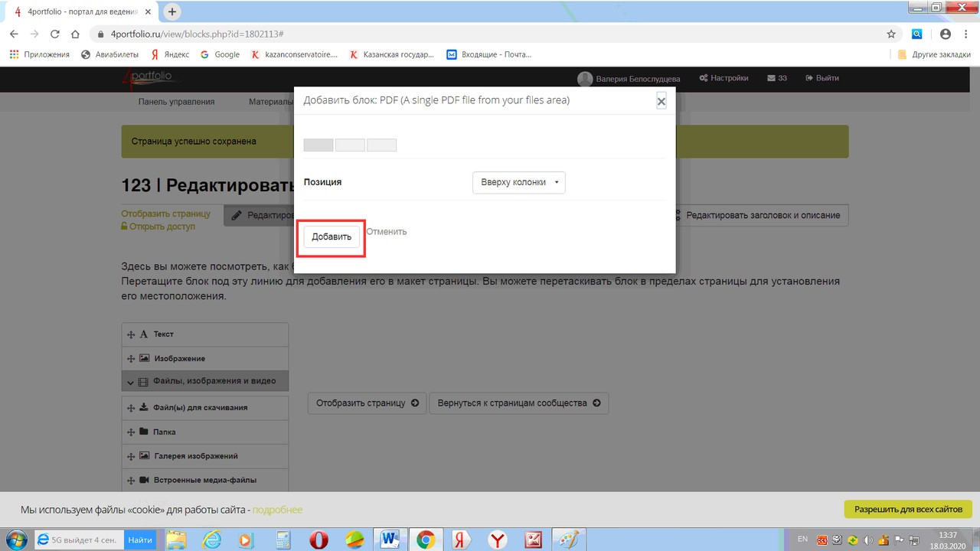Click the move handle of Галерея изображений

[x=131, y=455]
